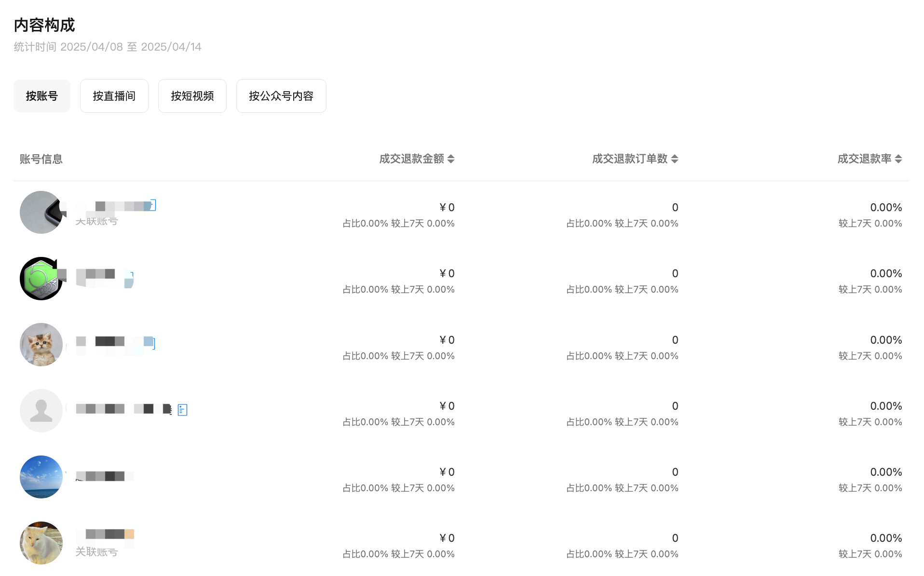Switch to the 按公众号内容 tab
The height and width of the screenshot is (576, 924).
point(281,96)
